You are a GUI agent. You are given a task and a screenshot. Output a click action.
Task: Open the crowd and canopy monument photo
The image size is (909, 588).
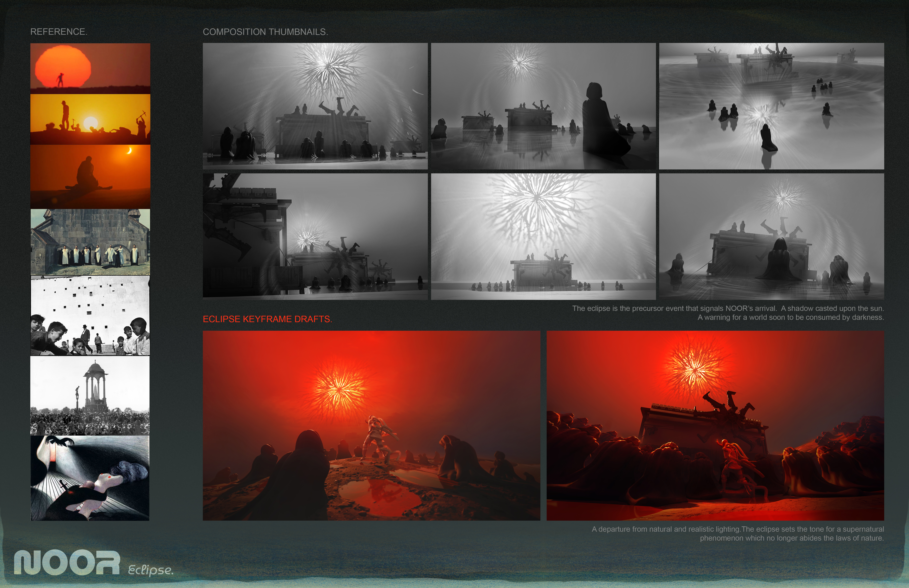coord(90,396)
